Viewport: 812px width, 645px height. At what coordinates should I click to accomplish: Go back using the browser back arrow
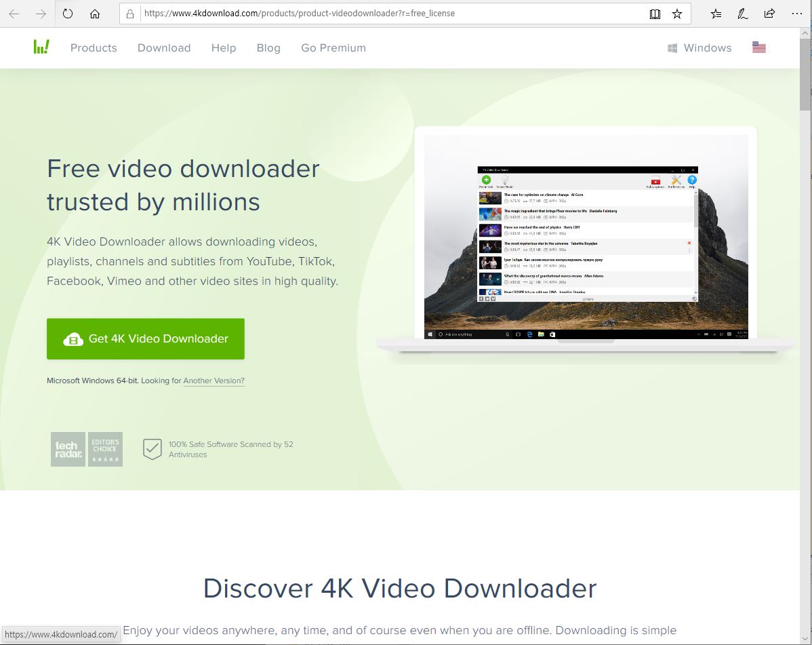tap(14, 14)
